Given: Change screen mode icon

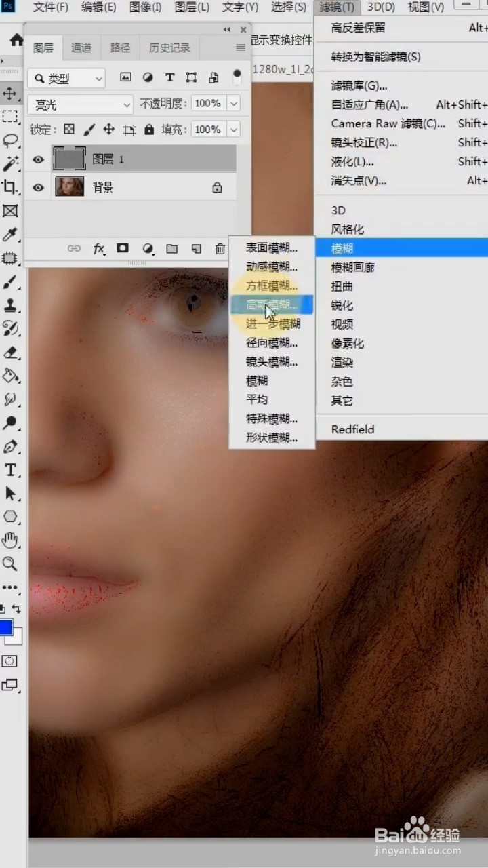Looking at the screenshot, I should (x=9, y=685).
